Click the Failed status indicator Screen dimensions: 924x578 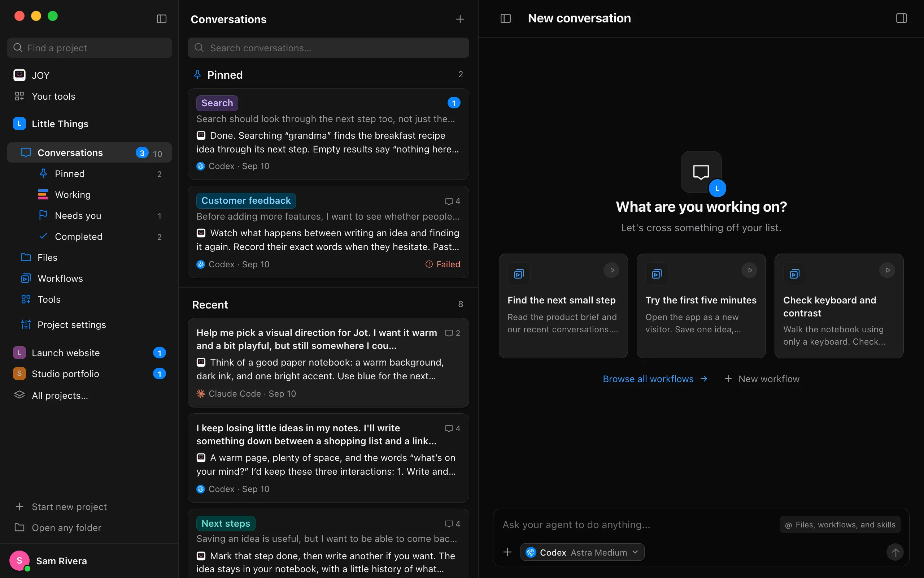point(443,264)
